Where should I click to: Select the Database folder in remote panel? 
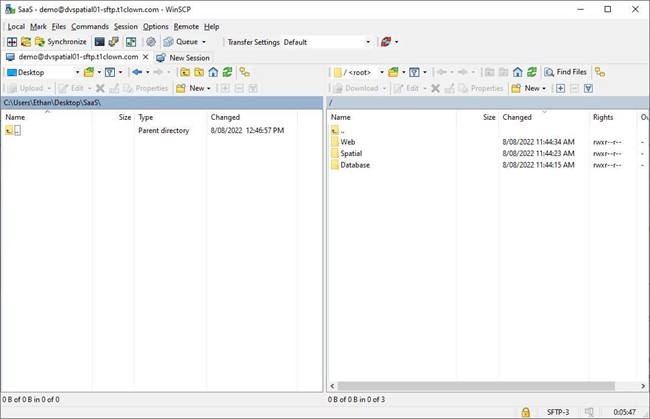(355, 165)
